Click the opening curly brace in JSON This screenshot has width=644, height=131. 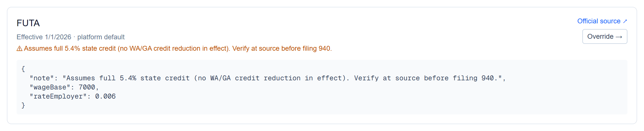pos(23,69)
